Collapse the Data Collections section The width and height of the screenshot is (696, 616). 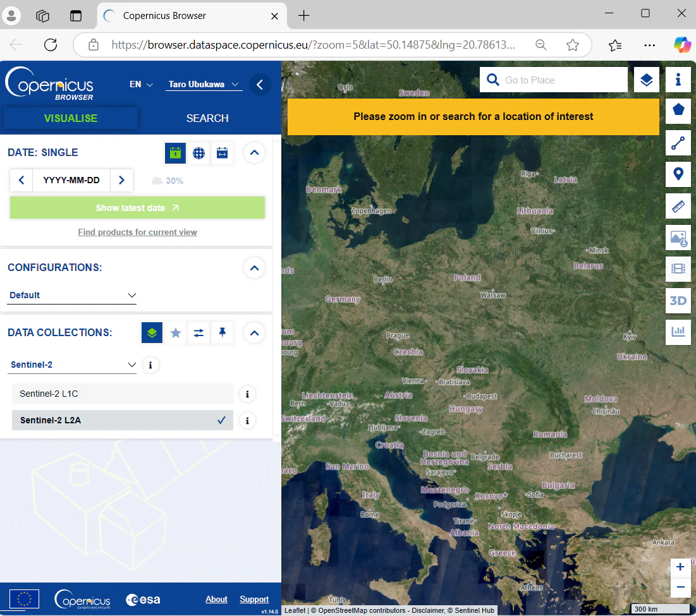pos(254,333)
